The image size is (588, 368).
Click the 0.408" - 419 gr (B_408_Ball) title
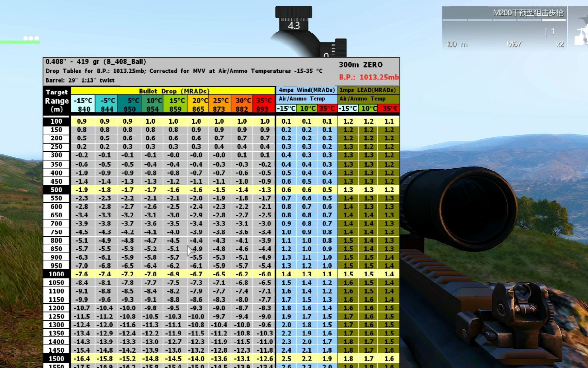coord(96,62)
